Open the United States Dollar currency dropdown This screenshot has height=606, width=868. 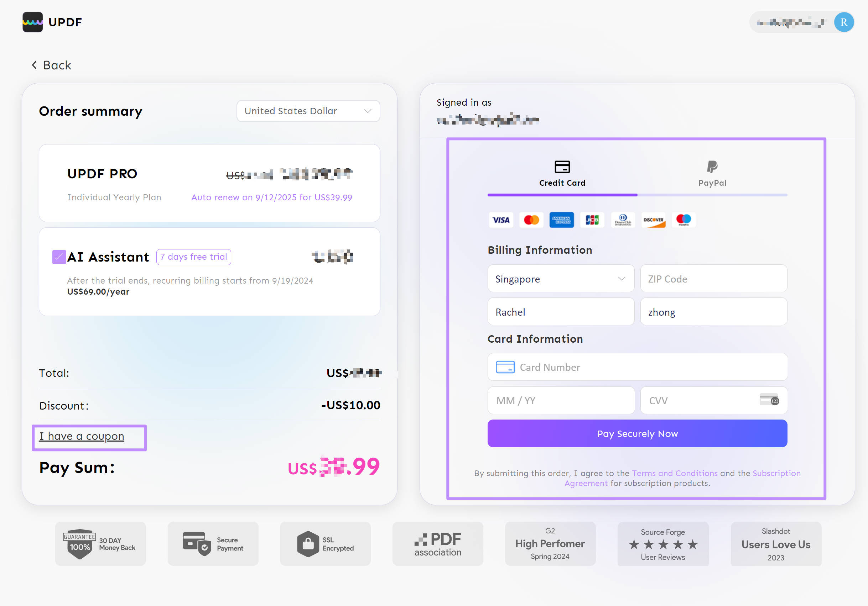coord(308,111)
